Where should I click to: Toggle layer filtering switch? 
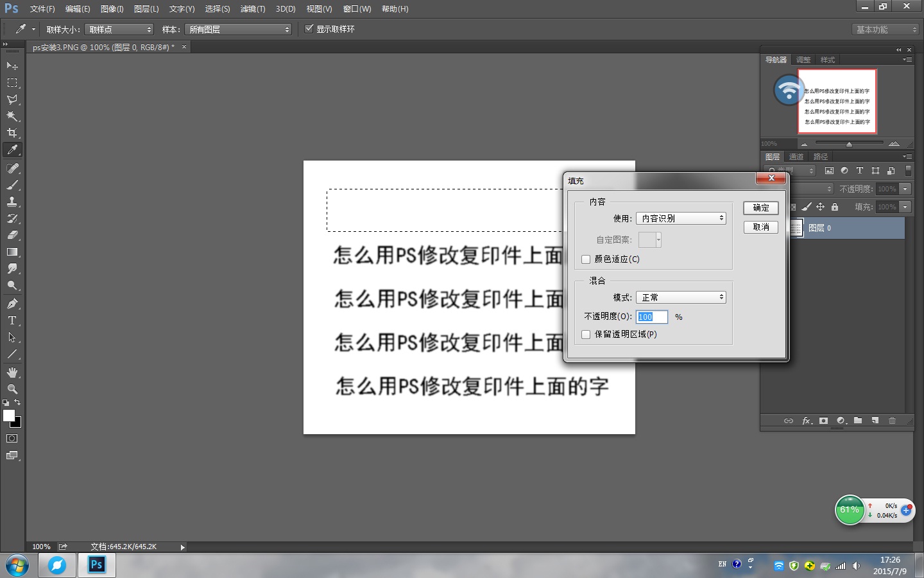point(908,171)
